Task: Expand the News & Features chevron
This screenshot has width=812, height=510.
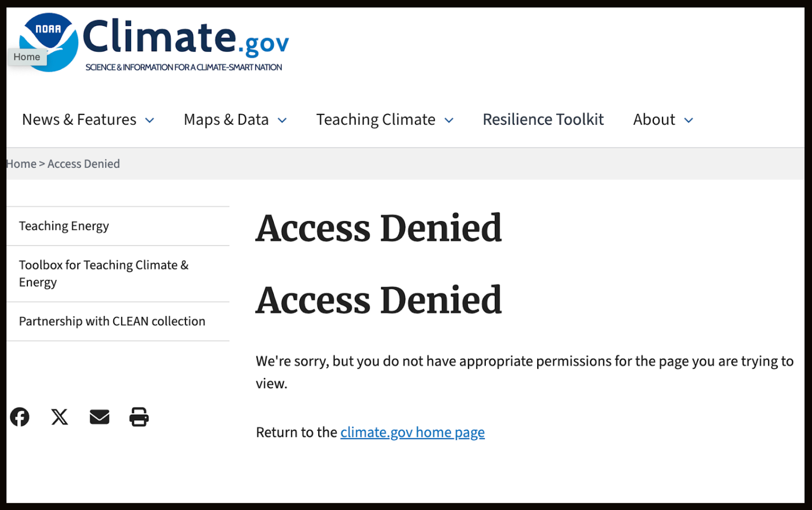Action: pyautogui.click(x=150, y=120)
